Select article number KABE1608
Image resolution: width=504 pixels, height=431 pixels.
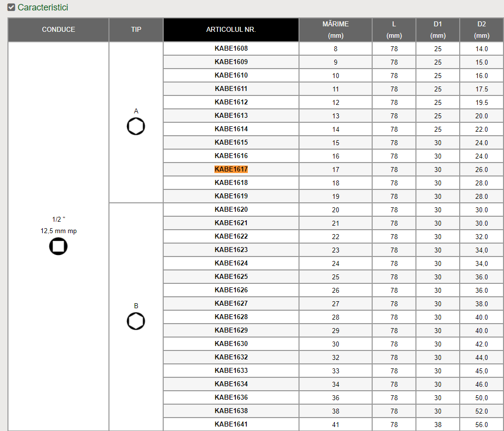[231, 49]
